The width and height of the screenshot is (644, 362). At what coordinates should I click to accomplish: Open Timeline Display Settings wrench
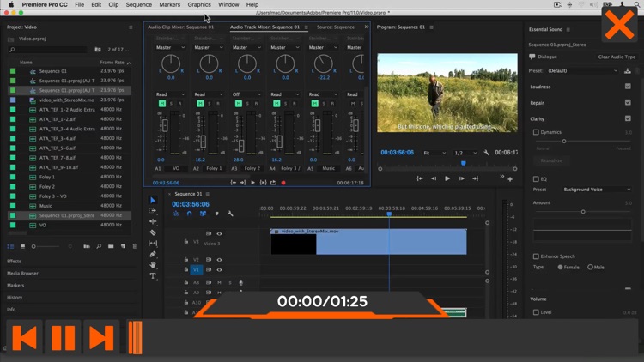pos(230,214)
